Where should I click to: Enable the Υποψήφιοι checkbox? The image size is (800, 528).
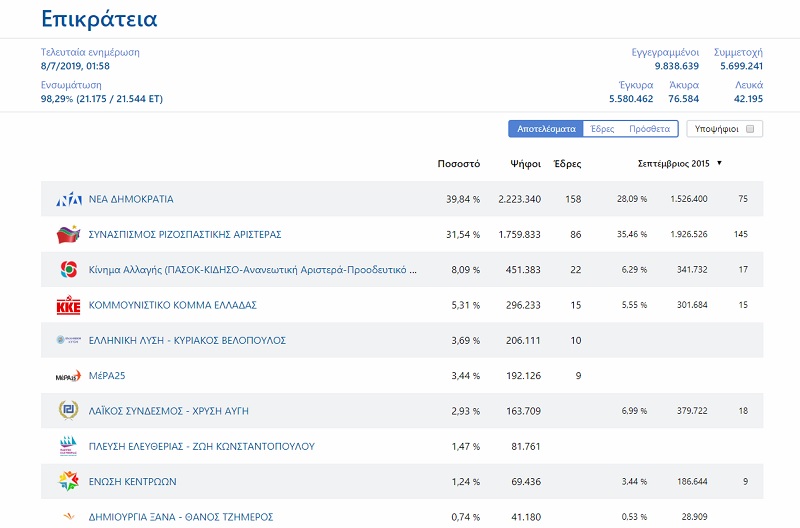[x=751, y=129]
